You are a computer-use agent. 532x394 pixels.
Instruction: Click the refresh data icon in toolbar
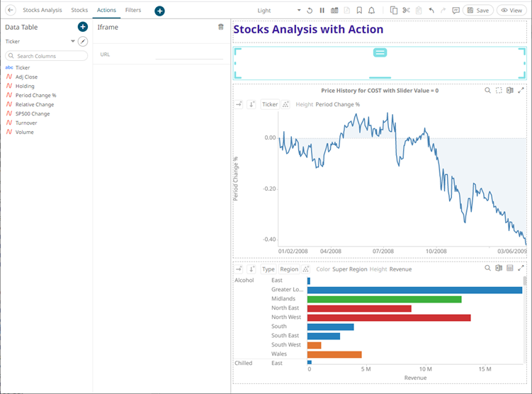tap(310, 11)
